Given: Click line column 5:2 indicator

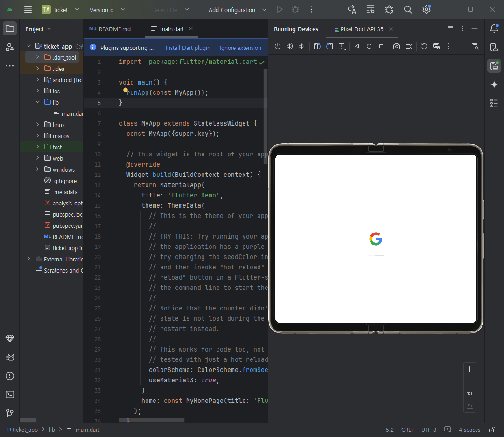Looking at the screenshot, I should pyautogui.click(x=390, y=430).
